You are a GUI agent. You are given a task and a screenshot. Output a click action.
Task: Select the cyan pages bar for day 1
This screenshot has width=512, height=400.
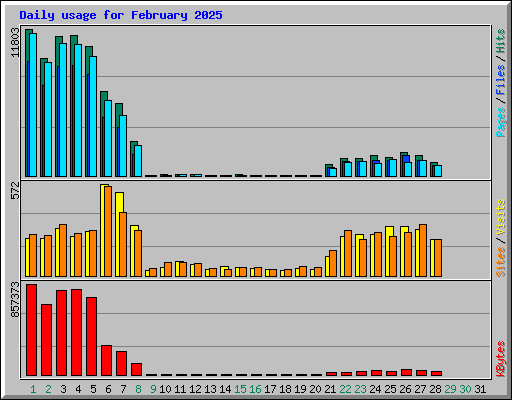tap(33, 105)
